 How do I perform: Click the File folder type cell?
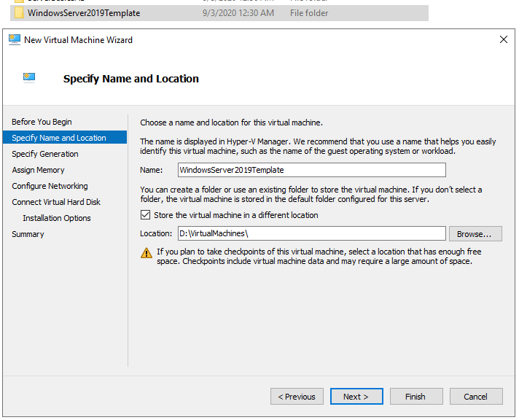coord(309,13)
